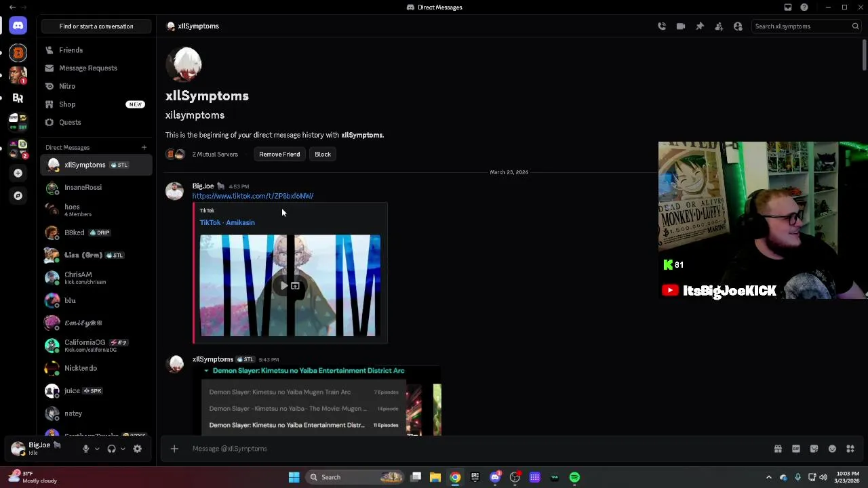Screen dimensions: 868x488
Task: Collapse the Entertainment District Arc season list
Action: pyautogui.click(x=206, y=371)
